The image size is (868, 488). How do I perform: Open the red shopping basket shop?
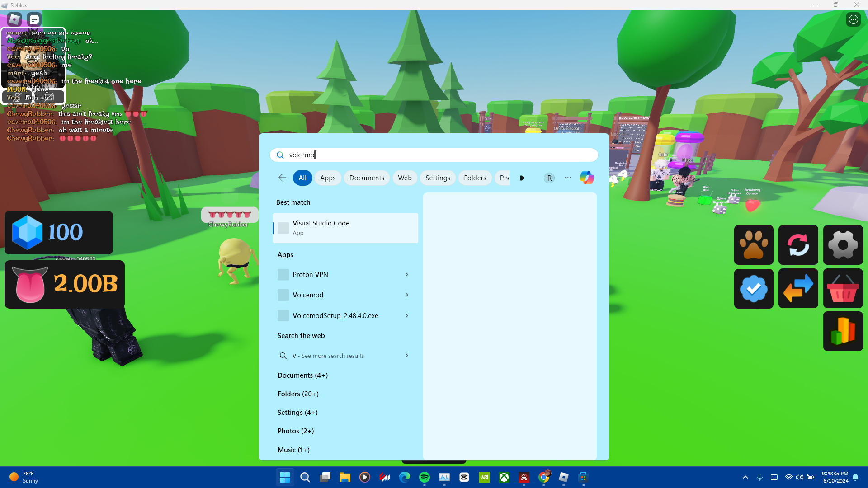pos(843,289)
